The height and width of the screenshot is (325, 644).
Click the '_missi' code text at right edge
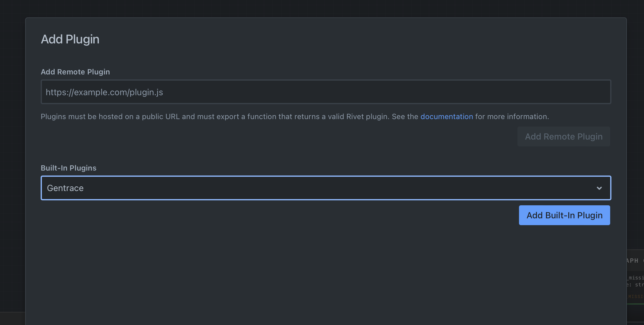tap(636, 278)
